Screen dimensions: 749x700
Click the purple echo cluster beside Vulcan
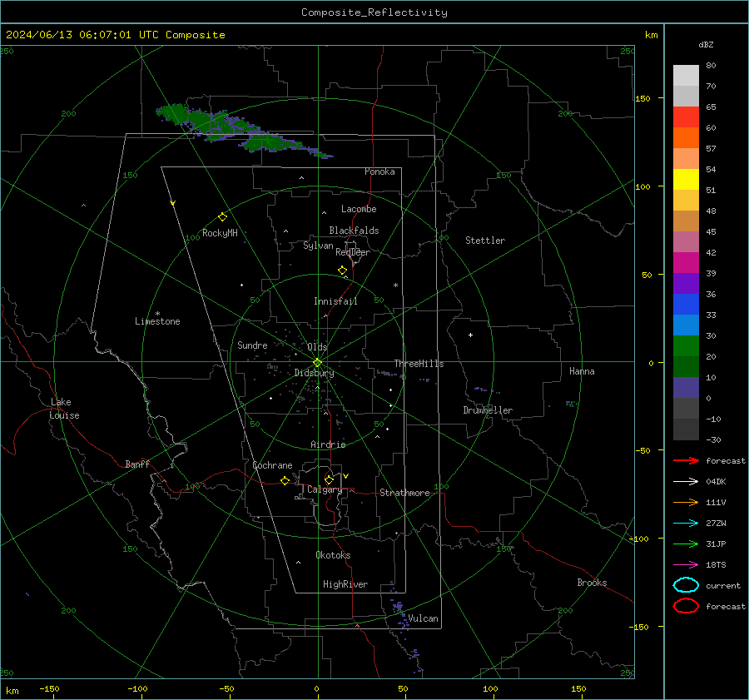click(400, 614)
